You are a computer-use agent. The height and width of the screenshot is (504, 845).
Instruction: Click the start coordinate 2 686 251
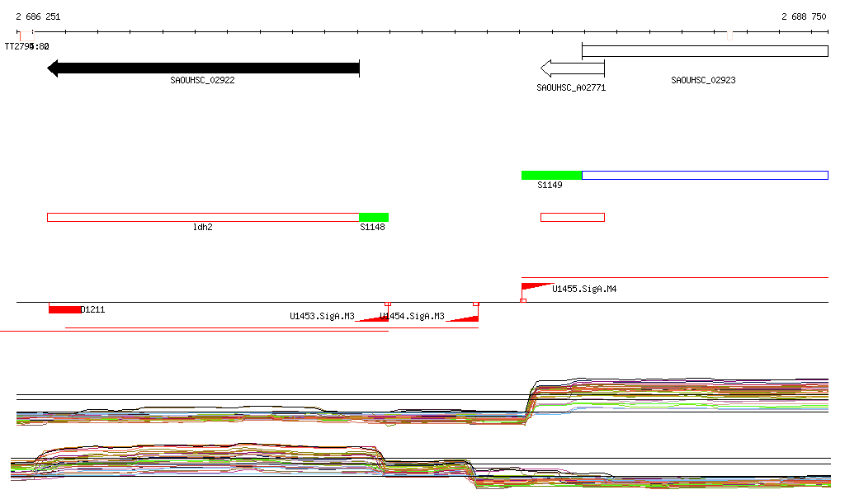(x=38, y=16)
